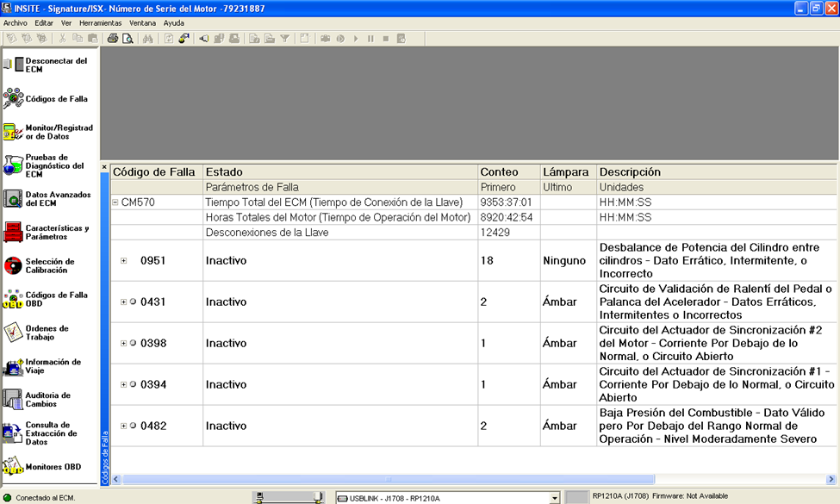This screenshot has height=504, width=840.
Task: Click the Descripción column header
Action: tap(630, 171)
